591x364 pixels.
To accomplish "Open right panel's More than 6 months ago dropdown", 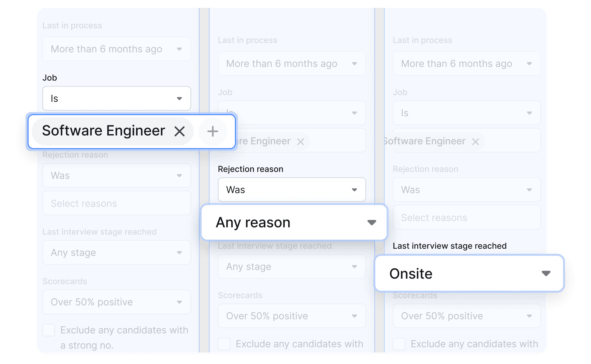I will 467,64.
